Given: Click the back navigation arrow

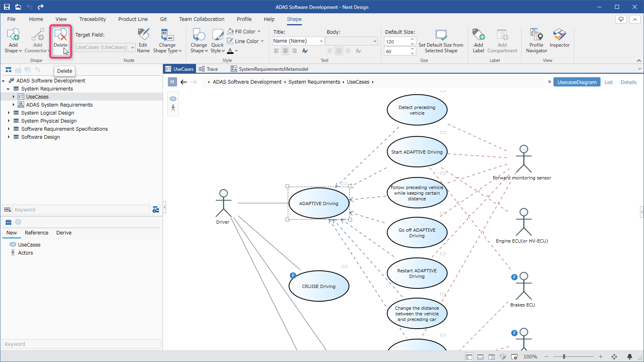Looking at the screenshot, I should pos(184,82).
